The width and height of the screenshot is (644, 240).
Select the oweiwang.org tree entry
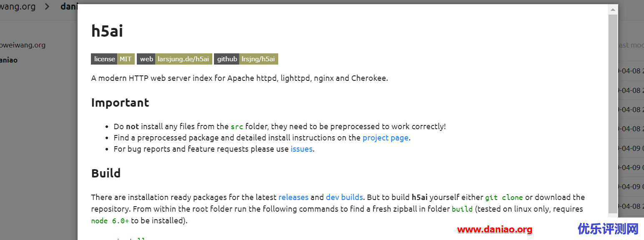point(23,45)
